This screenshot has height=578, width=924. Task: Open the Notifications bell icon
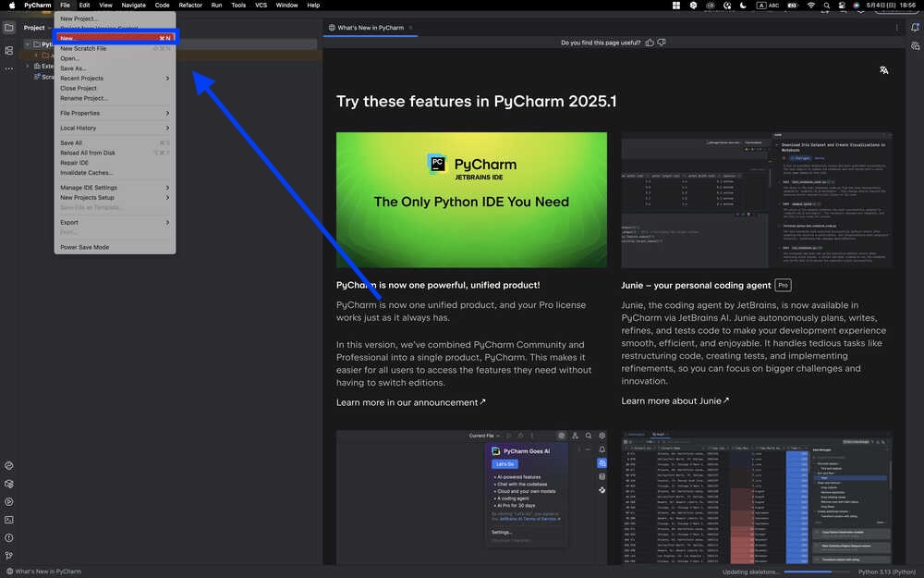(x=915, y=28)
